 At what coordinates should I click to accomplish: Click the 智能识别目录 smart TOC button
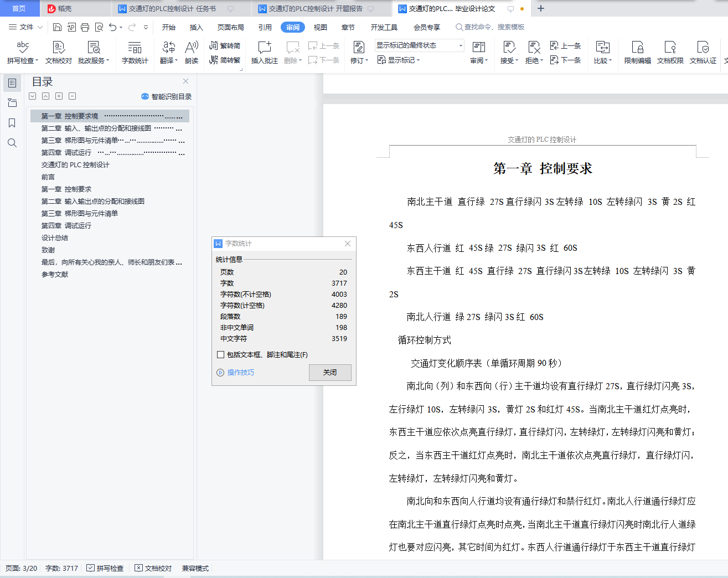coord(166,96)
